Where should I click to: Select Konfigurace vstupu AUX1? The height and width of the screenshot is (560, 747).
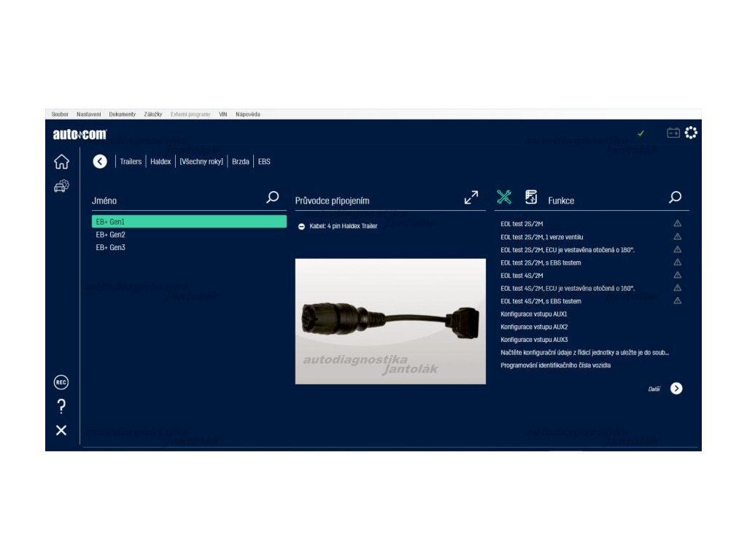click(x=533, y=314)
